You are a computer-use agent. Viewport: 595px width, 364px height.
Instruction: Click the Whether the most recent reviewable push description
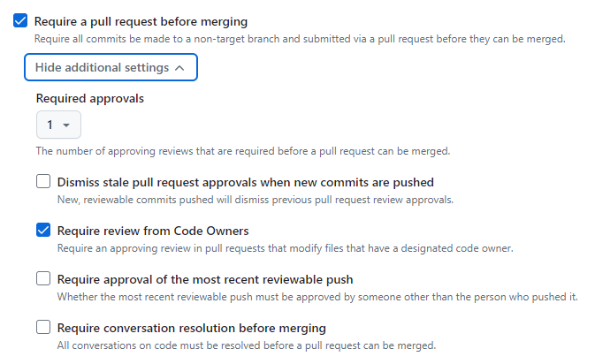[317, 297]
